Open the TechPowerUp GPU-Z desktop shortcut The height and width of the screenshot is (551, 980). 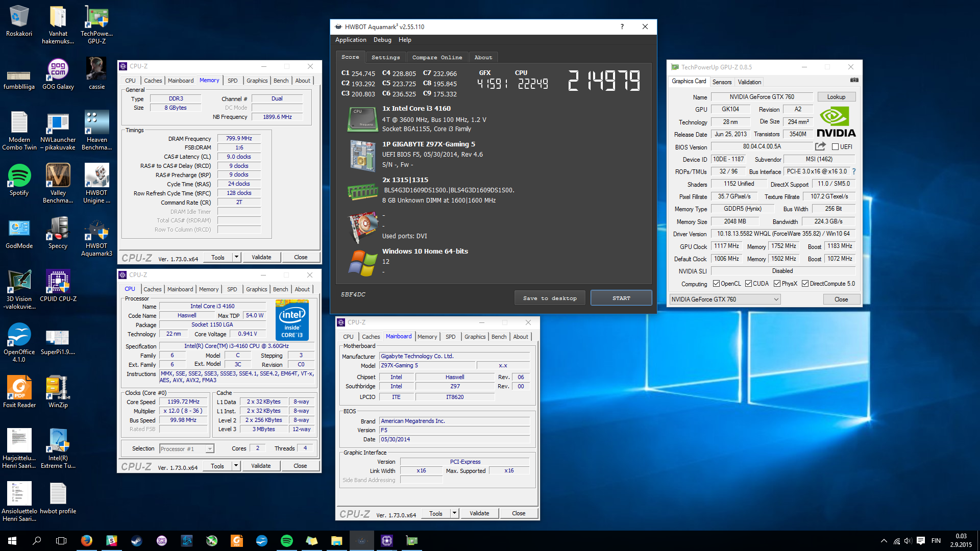point(96,24)
